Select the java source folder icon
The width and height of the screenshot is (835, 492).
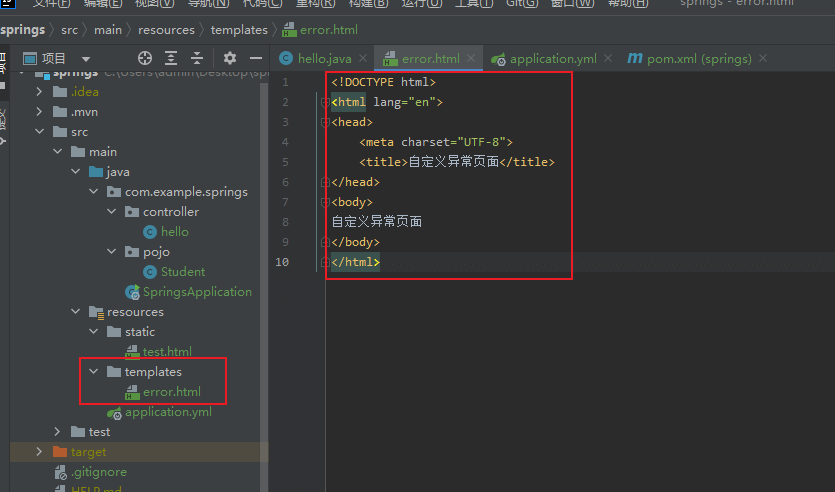pos(96,171)
